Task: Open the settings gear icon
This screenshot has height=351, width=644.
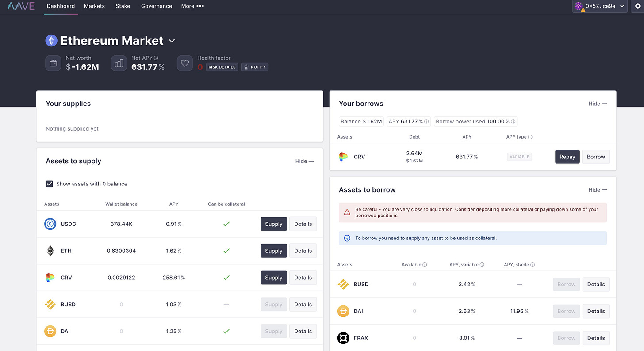Action: pos(637,6)
